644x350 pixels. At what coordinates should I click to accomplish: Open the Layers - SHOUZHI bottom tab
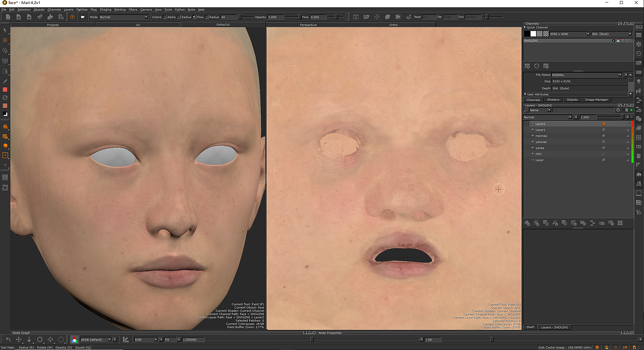(555, 327)
